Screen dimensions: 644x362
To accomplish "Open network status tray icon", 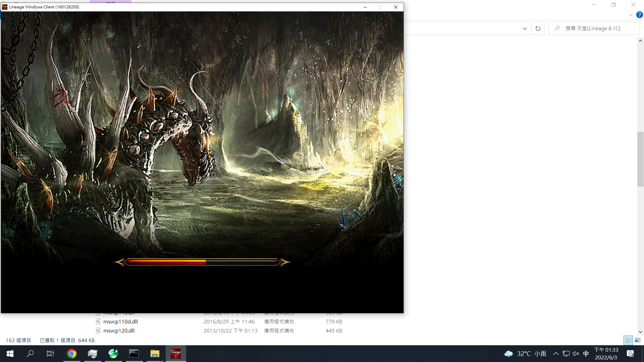I will pos(566,354).
